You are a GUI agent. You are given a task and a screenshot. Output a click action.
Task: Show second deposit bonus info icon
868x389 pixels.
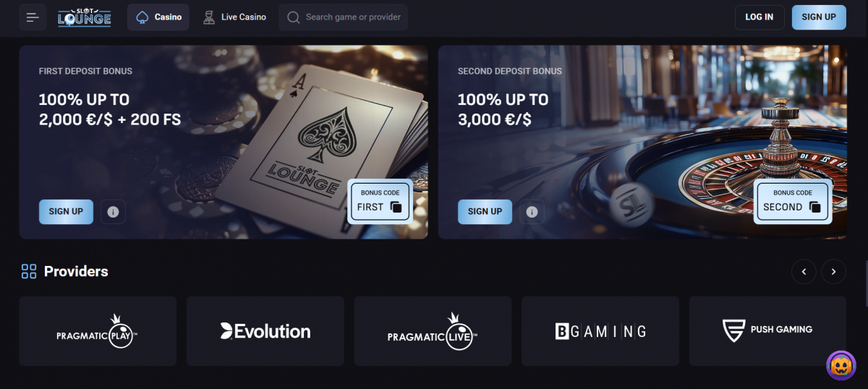[532, 212]
